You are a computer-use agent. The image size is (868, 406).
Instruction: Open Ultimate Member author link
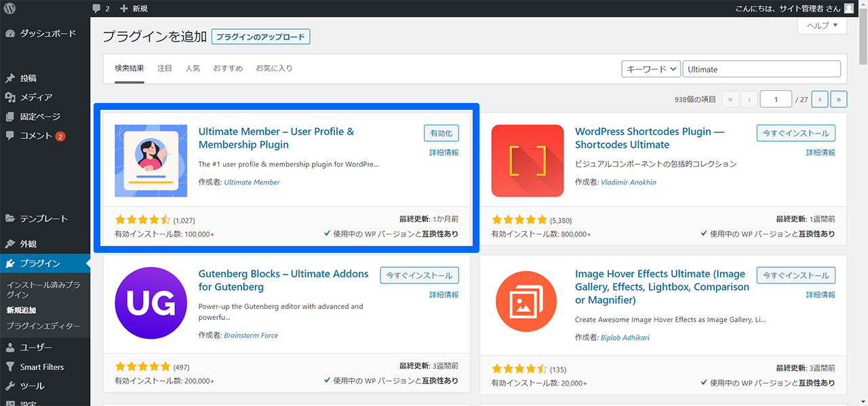(252, 182)
